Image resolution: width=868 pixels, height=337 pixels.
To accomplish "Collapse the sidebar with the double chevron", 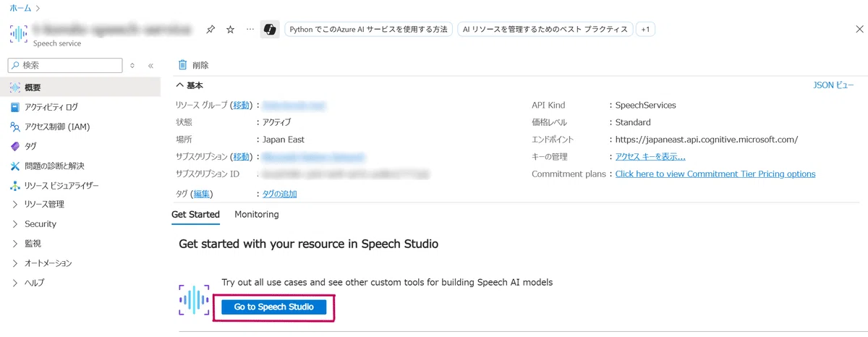I will tap(150, 66).
